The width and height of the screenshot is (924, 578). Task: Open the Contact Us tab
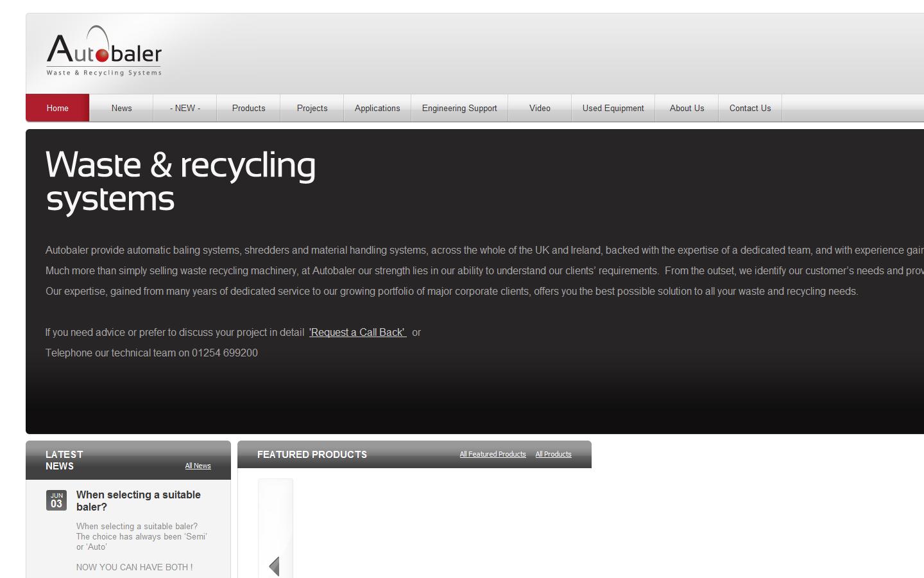point(750,108)
